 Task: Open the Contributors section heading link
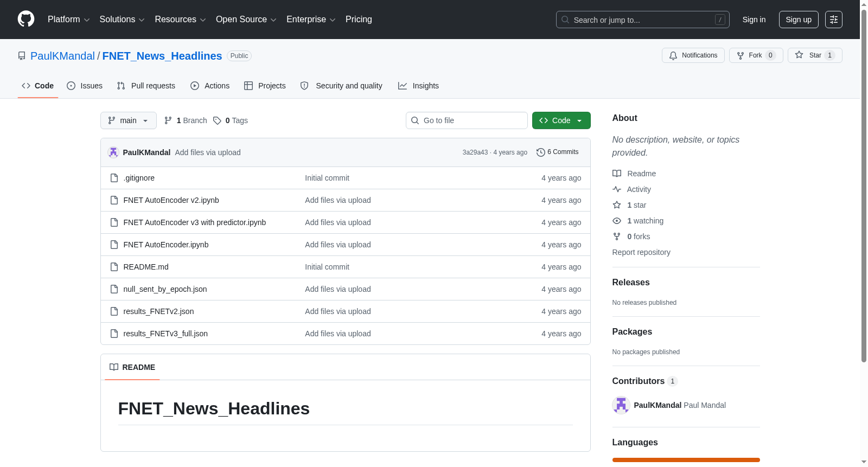(645, 381)
